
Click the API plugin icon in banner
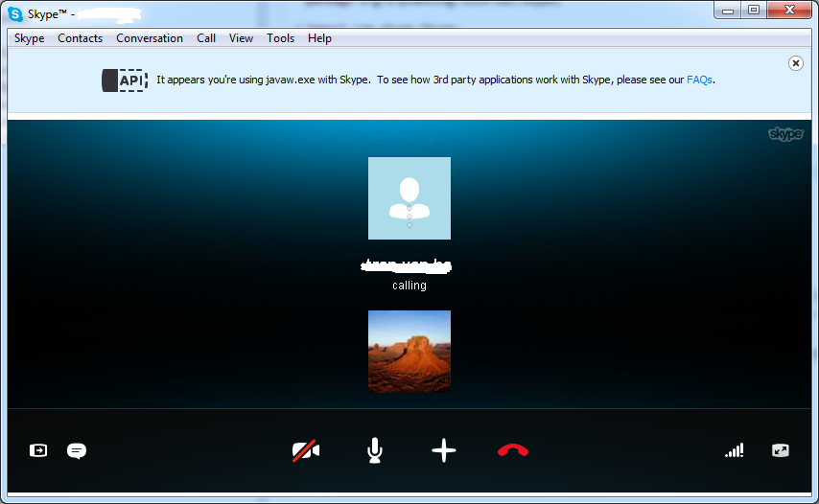click(125, 80)
